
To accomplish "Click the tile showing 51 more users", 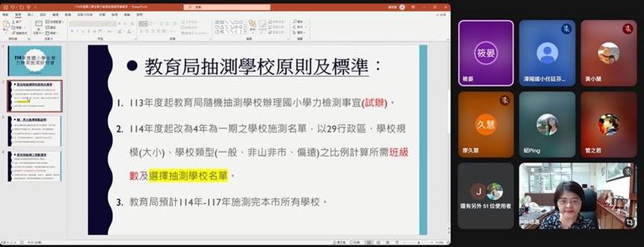I will 486,195.
